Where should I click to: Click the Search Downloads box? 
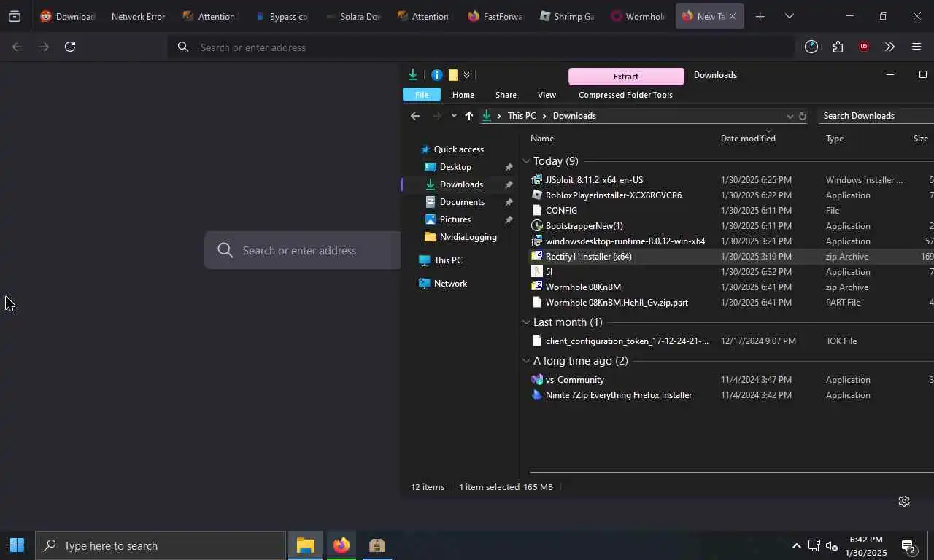click(x=876, y=116)
